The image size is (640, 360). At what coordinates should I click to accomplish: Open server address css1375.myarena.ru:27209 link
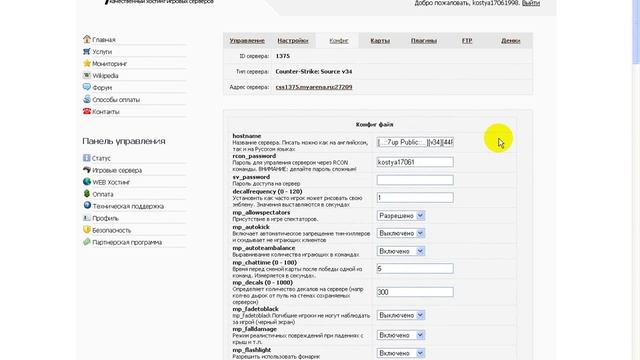(313, 87)
